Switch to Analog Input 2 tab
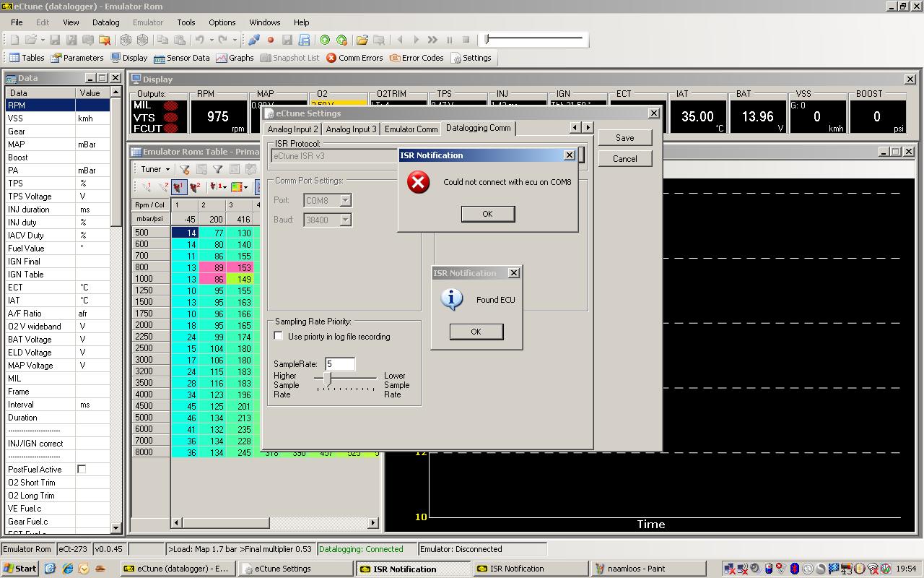Viewport: 924px width, 578px height. (292, 129)
